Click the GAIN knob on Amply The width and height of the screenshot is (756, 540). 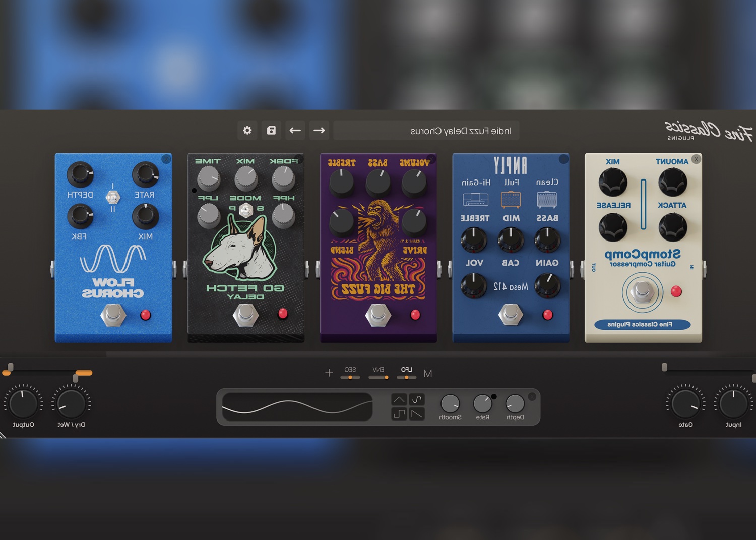(x=547, y=285)
